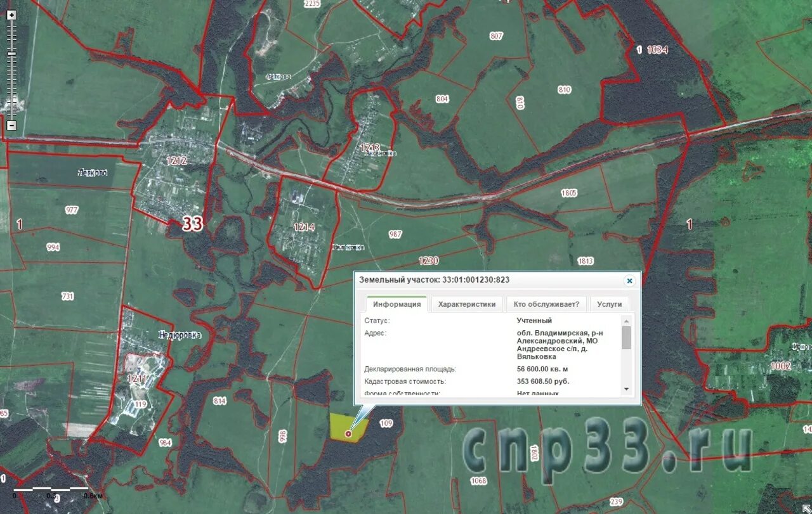
Task: Click the parcel label 1034
Action: point(658,49)
